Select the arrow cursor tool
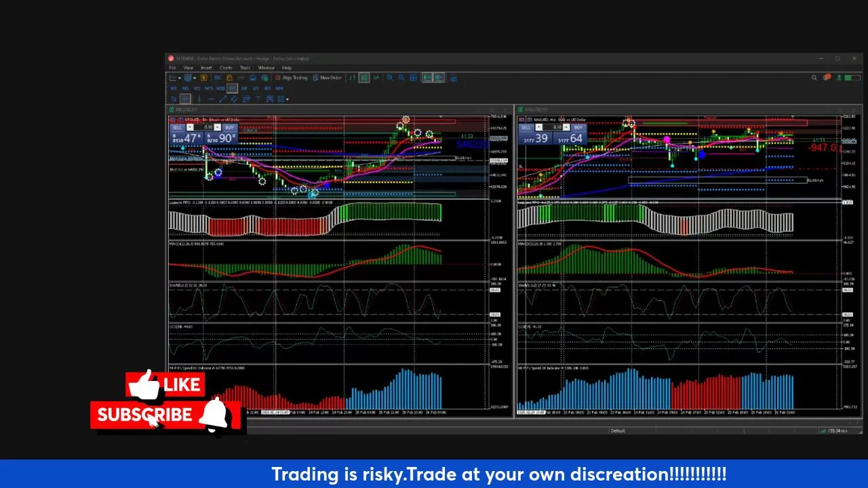The width and height of the screenshot is (868, 488). 174,99
